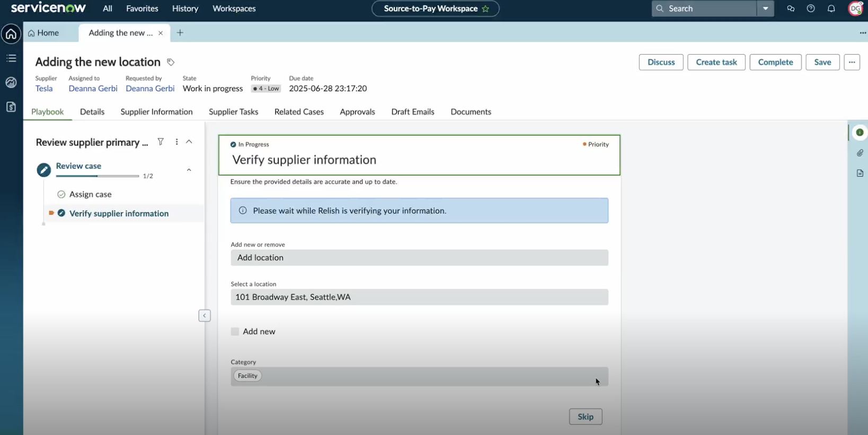The height and width of the screenshot is (435, 868).
Task: Close the 'Adding the new...' tab
Action: 161,33
